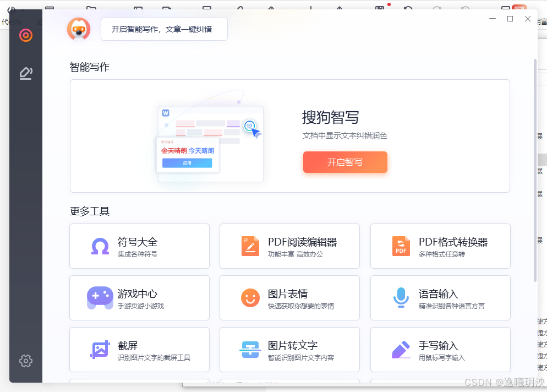Minimize the Sogou toolbox window
Viewport: 547px width, 392px height.
493,19
